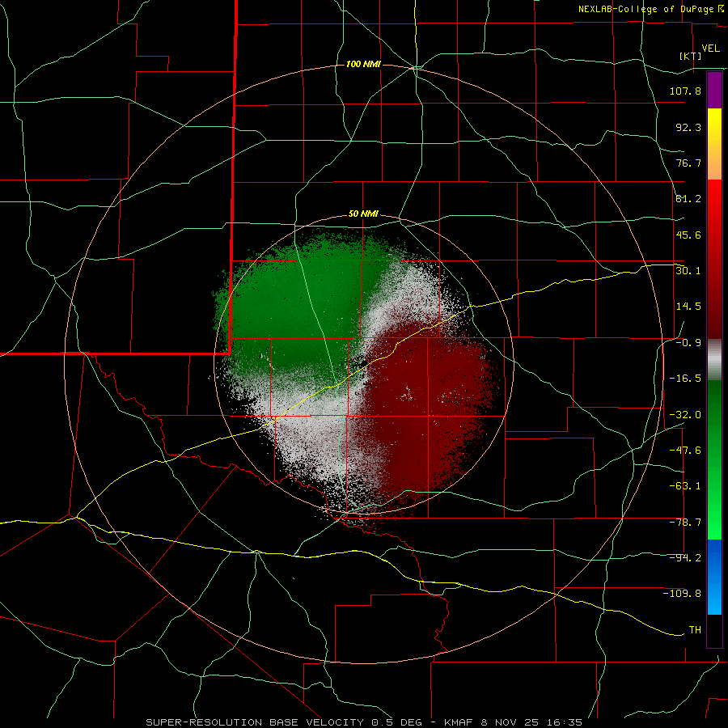Click the -109.8 legend value
The image size is (728, 728).
coord(682,594)
